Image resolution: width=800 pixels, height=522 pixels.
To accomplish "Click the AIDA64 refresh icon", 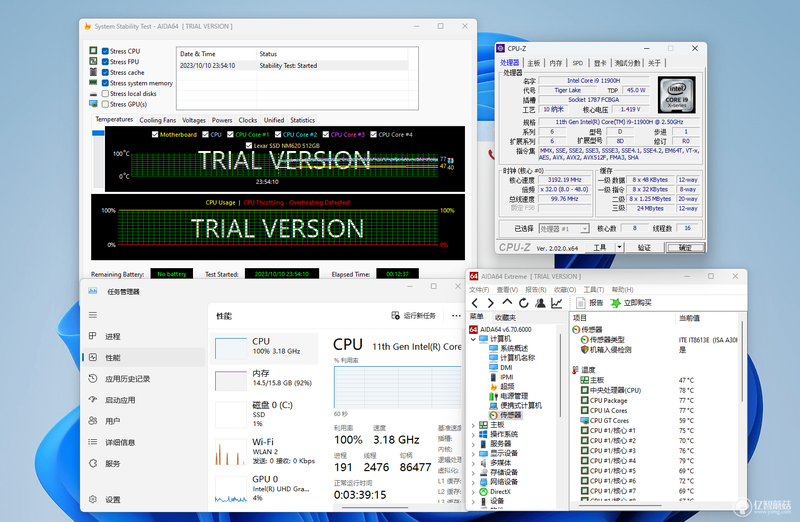I will 524,303.
